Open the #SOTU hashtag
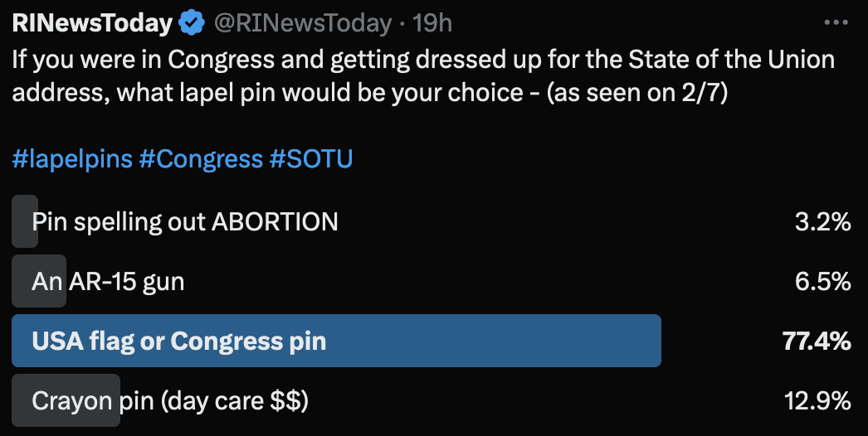The width and height of the screenshot is (868, 436). pos(311,158)
